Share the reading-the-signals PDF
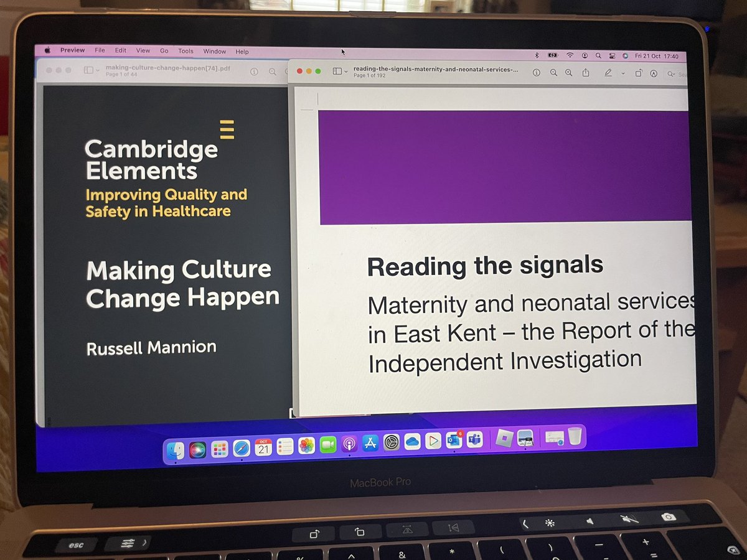Image resolution: width=747 pixels, height=560 pixels. 586,73
